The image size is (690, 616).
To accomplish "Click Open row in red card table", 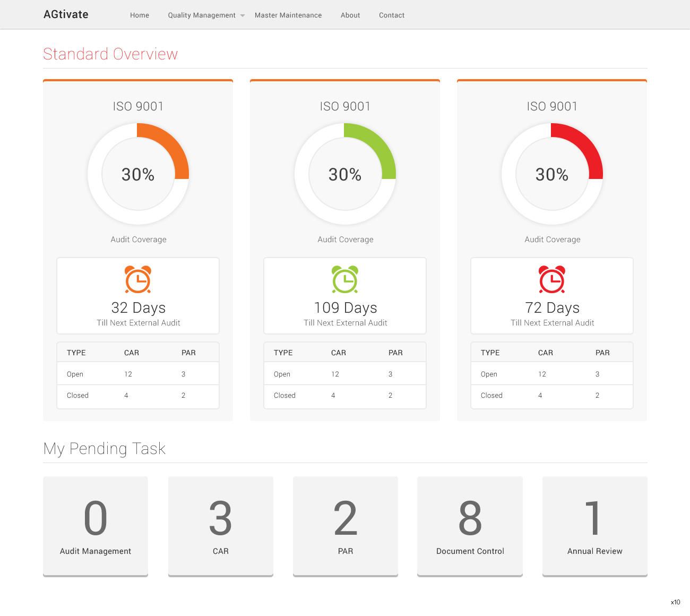I will click(552, 374).
